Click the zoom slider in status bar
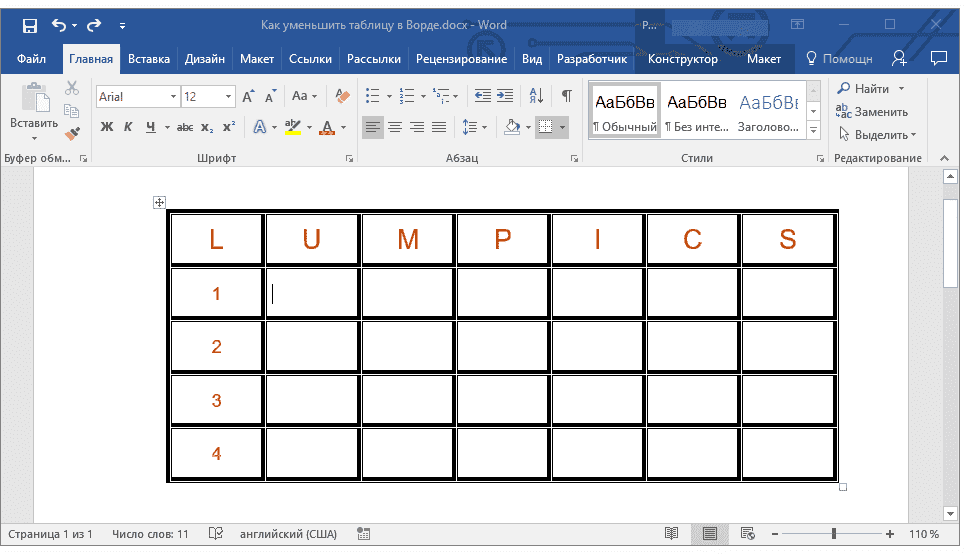The image size is (968, 554). tap(834, 535)
